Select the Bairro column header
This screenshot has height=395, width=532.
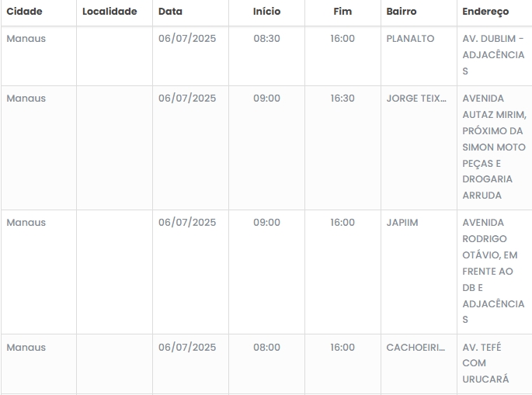pyautogui.click(x=402, y=12)
